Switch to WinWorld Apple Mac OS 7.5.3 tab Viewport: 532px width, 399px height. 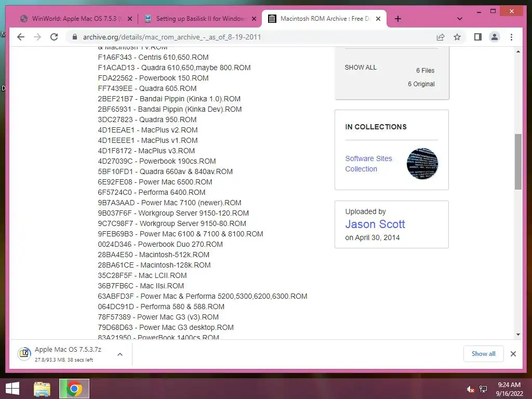[x=76, y=19]
